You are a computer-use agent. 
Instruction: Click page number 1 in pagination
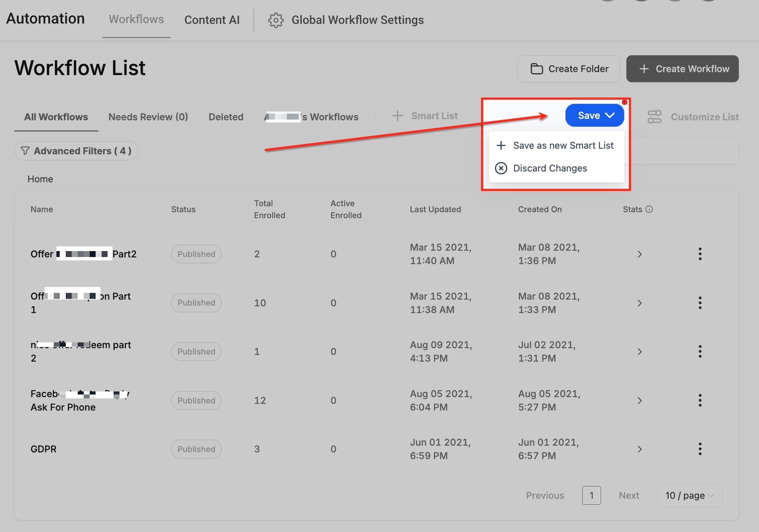pyautogui.click(x=591, y=495)
